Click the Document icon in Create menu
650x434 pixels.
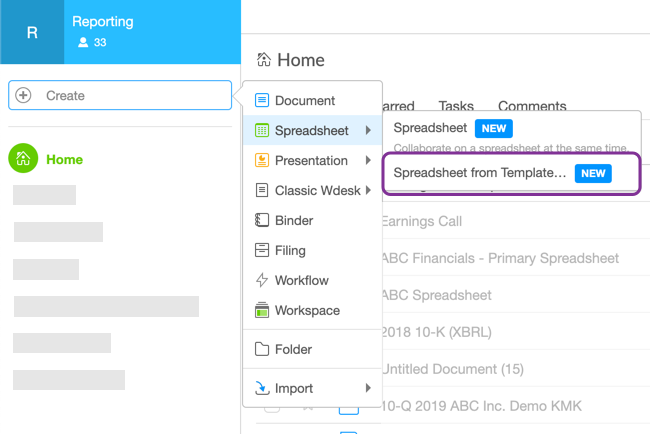(262, 101)
